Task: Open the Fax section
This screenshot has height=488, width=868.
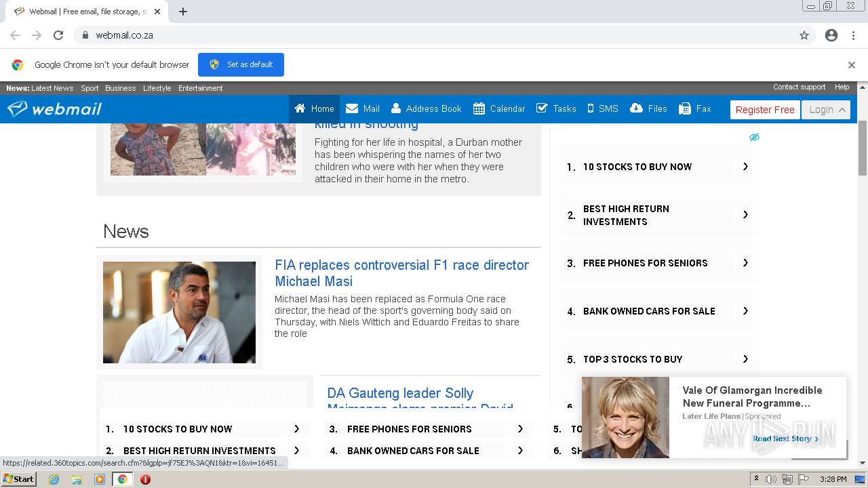Action: [695, 108]
